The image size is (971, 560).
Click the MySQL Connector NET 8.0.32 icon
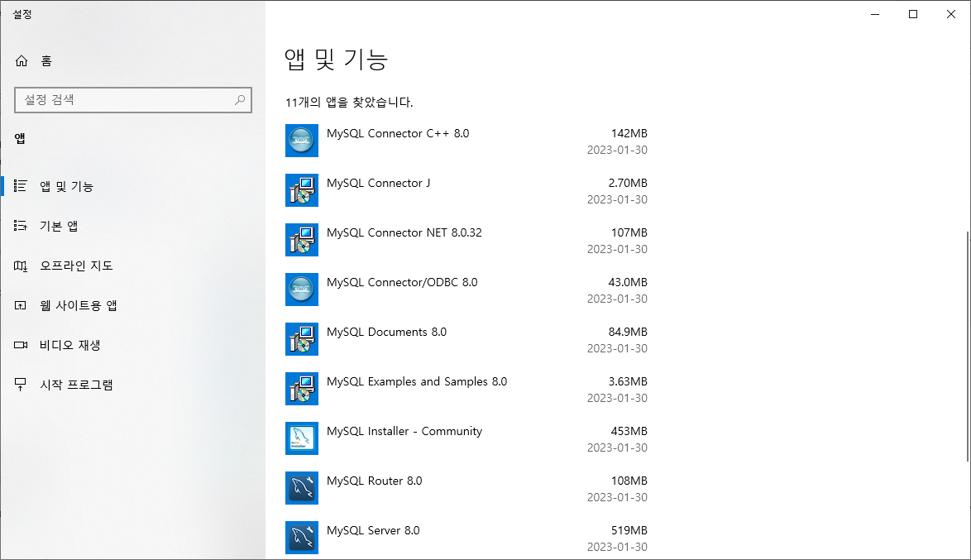point(302,240)
